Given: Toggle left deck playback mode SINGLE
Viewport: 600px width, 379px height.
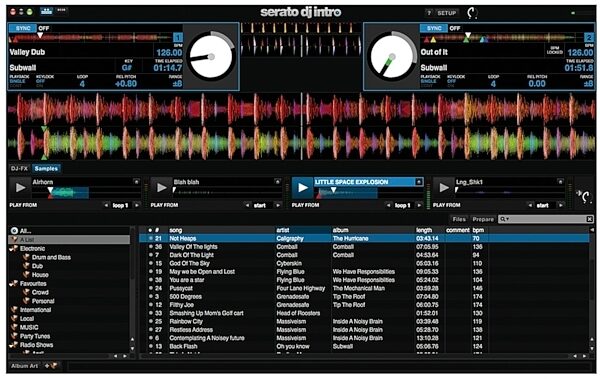Looking at the screenshot, I should point(17,81).
